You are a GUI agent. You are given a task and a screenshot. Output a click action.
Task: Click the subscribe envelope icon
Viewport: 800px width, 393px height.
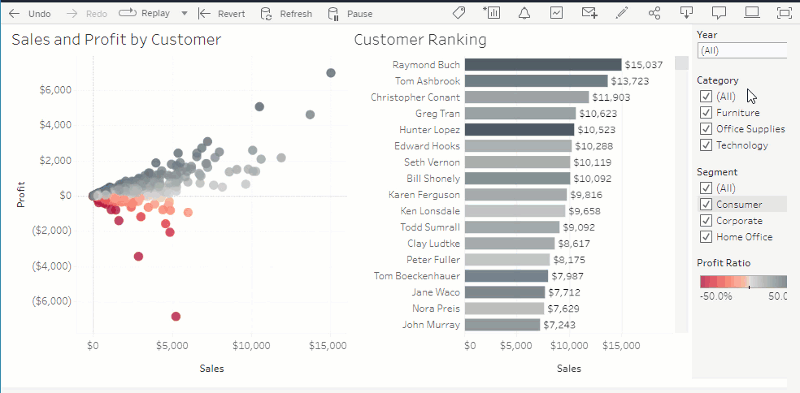589,13
